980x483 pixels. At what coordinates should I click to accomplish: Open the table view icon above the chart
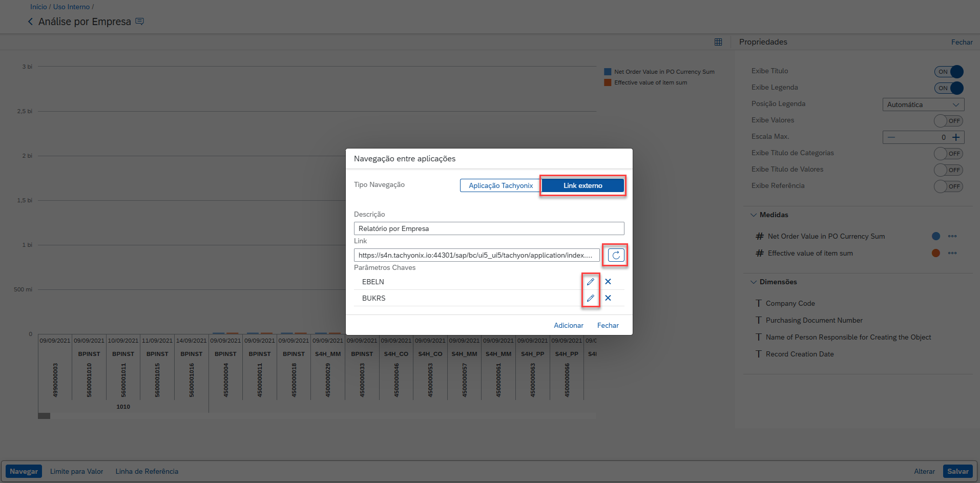(x=718, y=42)
